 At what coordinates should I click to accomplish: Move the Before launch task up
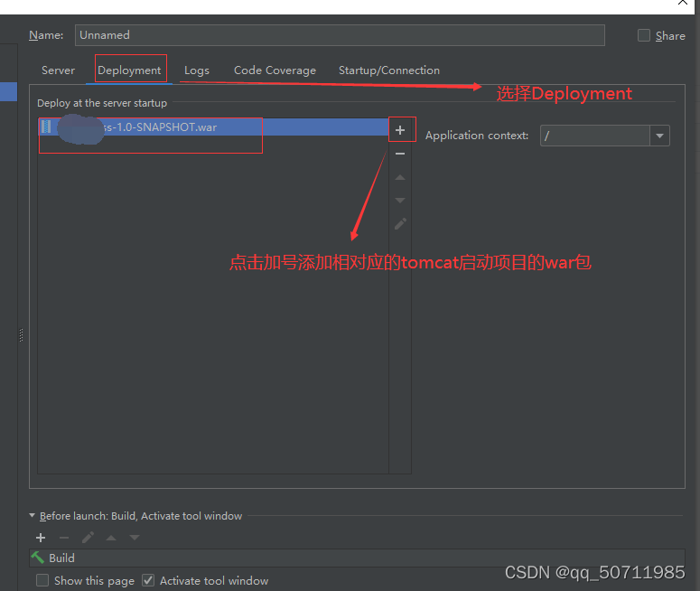(x=111, y=538)
